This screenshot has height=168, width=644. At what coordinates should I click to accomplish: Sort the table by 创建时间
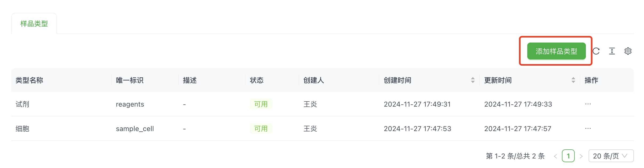pos(473,80)
